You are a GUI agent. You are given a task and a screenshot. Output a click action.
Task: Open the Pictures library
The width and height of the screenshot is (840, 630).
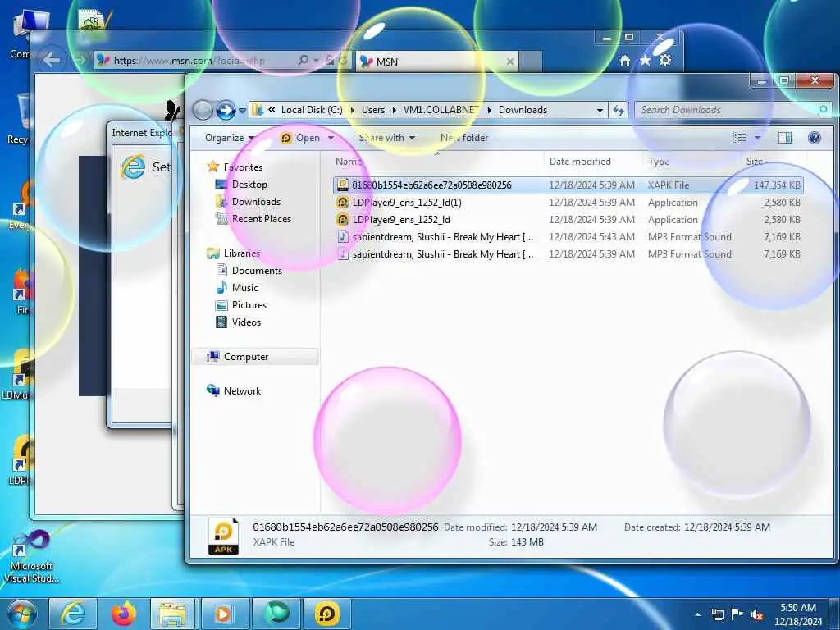[x=249, y=305]
